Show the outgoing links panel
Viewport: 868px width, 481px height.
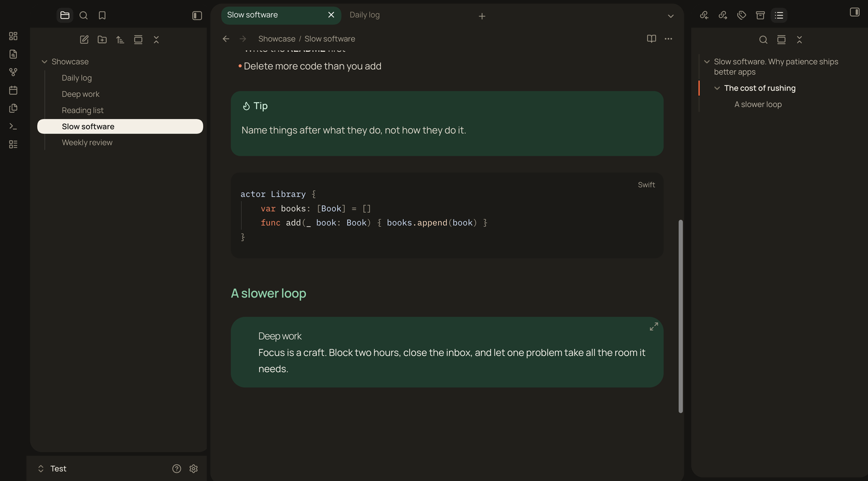coord(723,16)
